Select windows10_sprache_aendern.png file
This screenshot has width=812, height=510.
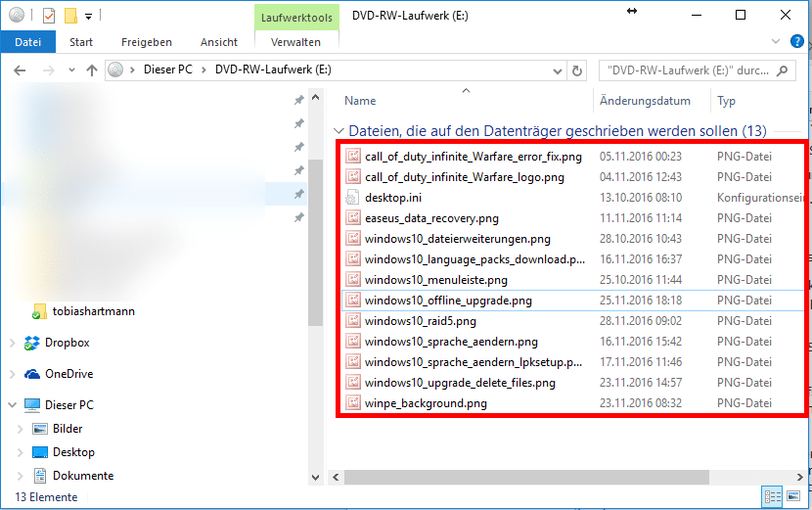[451, 342]
